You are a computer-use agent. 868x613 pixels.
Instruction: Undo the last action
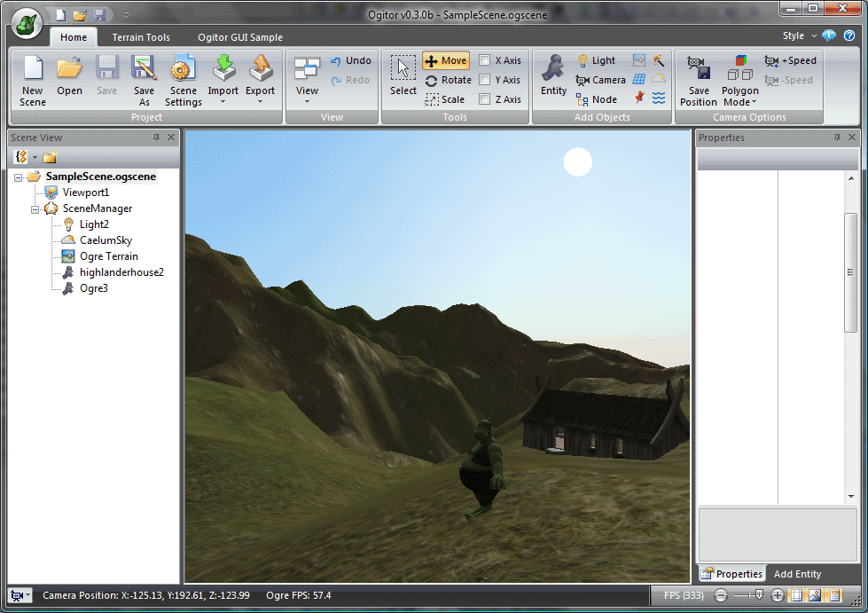(351, 60)
